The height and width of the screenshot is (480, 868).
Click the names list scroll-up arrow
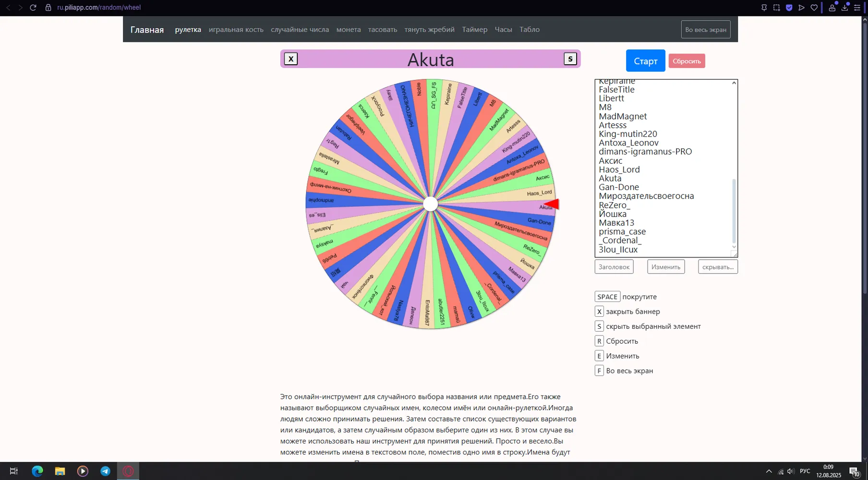tap(734, 83)
